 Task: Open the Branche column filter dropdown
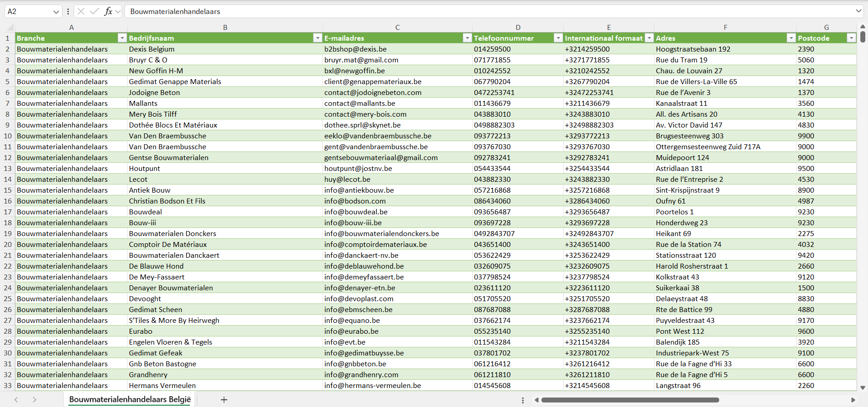pos(122,38)
